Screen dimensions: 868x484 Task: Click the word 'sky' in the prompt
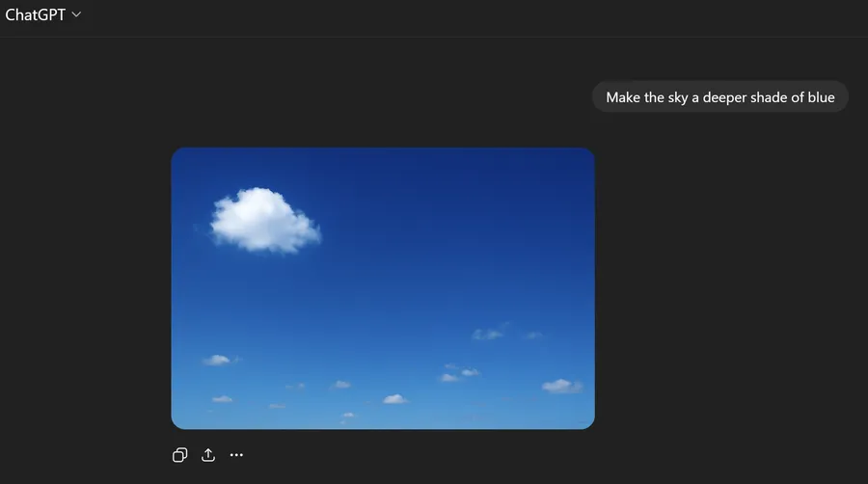pos(679,97)
